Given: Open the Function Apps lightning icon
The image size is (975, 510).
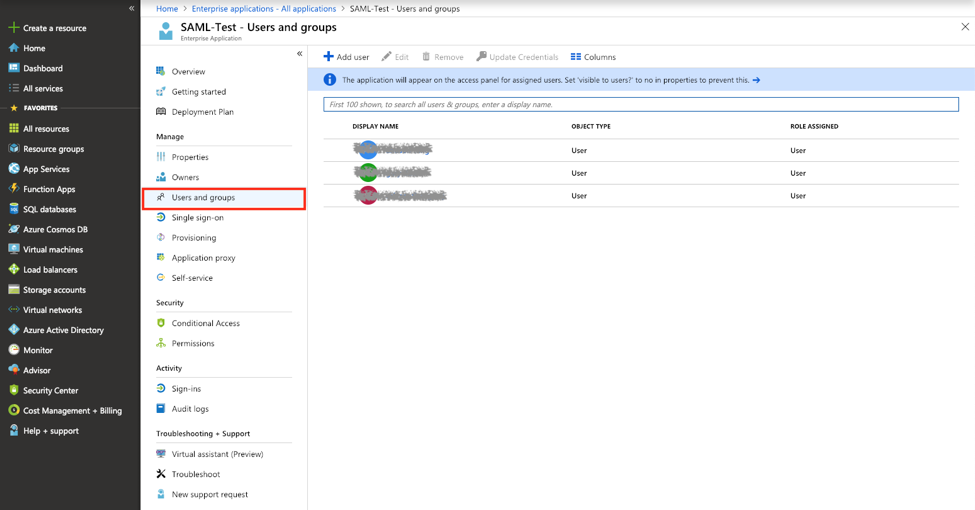Looking at the screenshot, I should pos(14,188).
